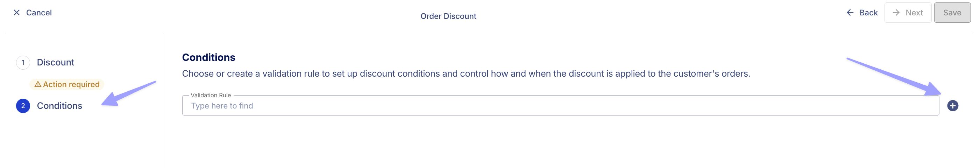Click the Action required warning badge
980x168 pixels.
[x=67, y=84]
